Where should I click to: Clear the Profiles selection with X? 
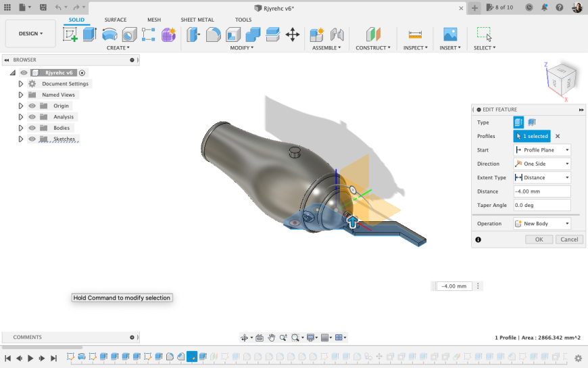tap(558, 137)
